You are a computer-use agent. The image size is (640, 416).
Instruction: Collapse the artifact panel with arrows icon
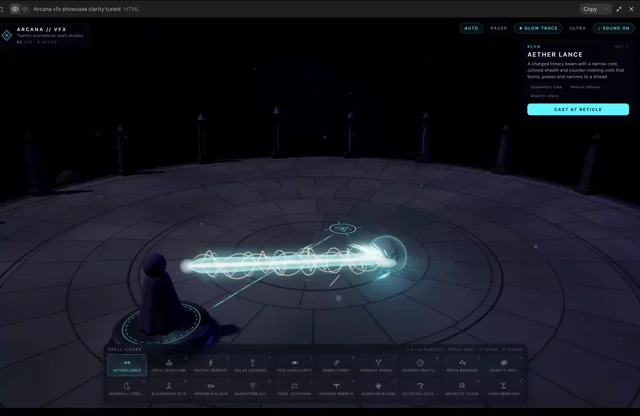[619, 9]
